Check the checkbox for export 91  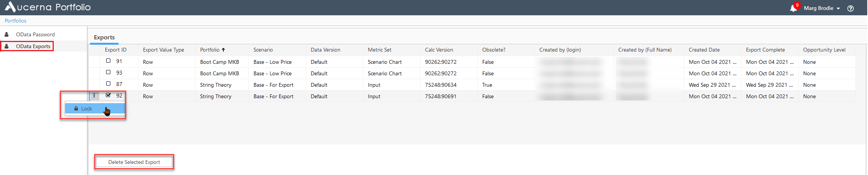coord(108,61)
